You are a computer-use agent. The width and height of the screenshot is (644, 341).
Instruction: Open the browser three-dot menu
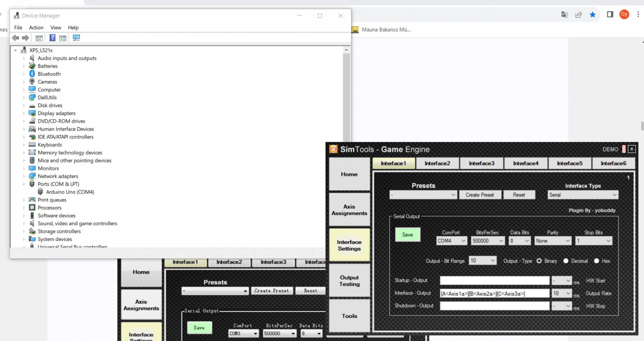click(x=638, y=14)
